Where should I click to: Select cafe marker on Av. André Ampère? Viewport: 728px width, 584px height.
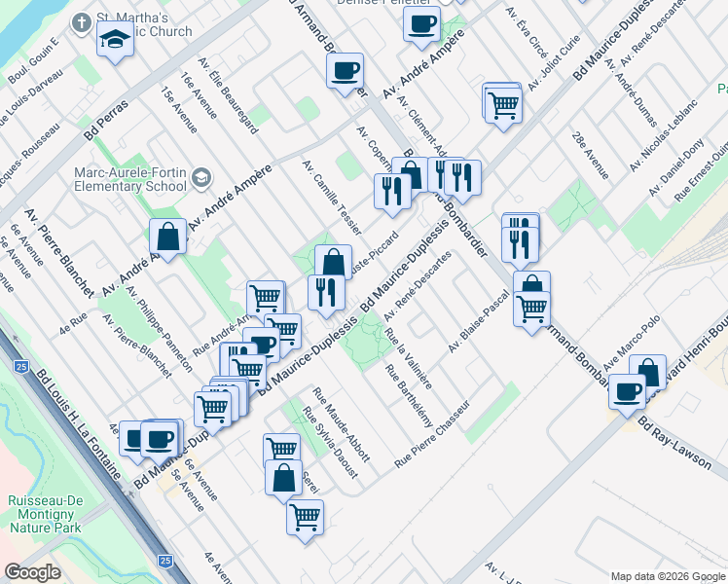(345, 74)
